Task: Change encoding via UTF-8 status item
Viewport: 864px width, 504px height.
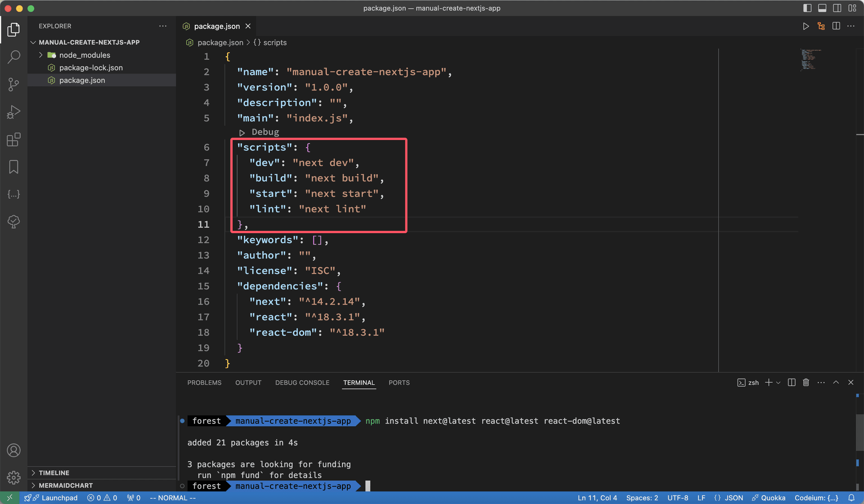Action: [677, 498]
